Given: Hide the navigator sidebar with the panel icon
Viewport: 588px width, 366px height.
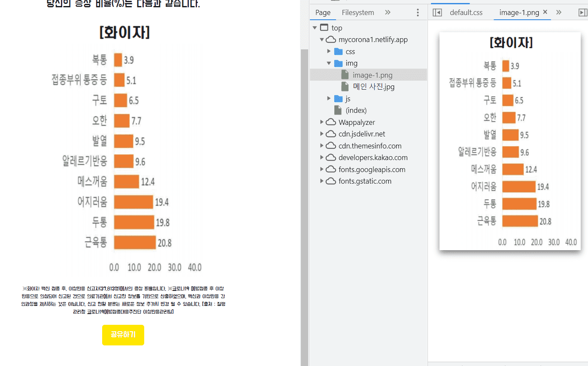Looking at the screenshot, I should pos(437,12).
